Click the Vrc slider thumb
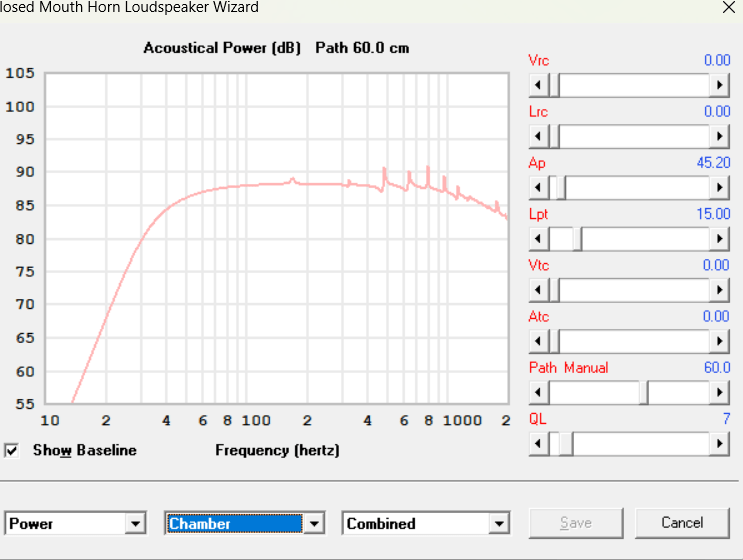743x560 pixels. click(554, 85)
